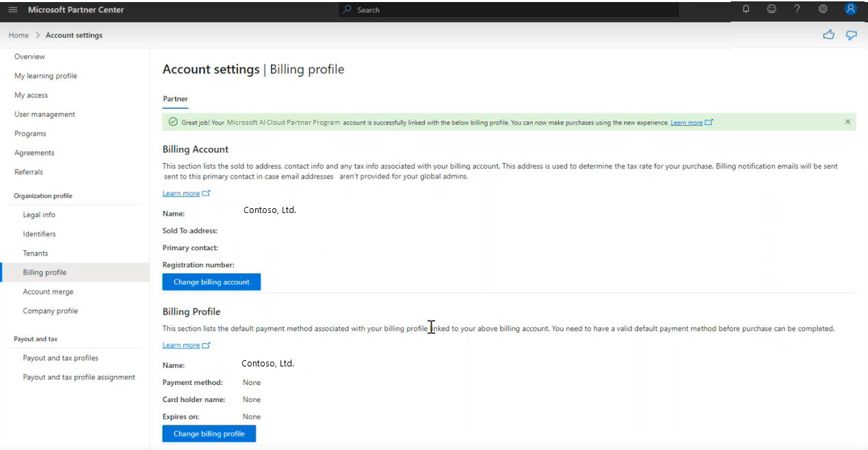
Task: Open User management in sidebar
Action: point(45,114)
